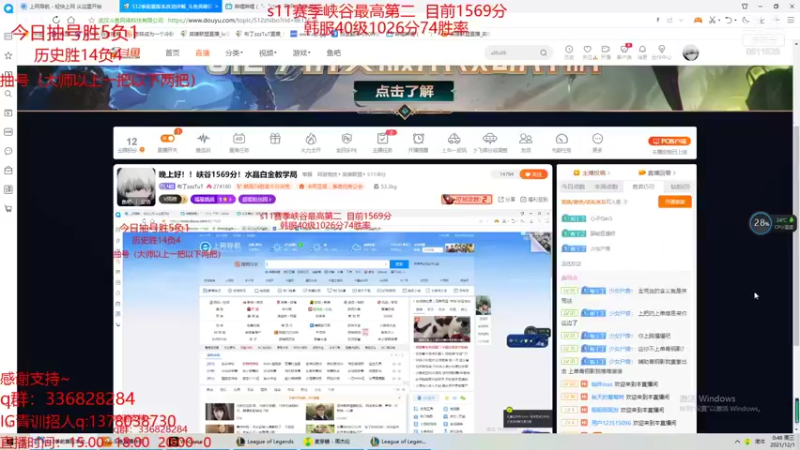Click the game controller icon in browser toolbar
This screenshot has height=450, width=800.
[697, 20]
